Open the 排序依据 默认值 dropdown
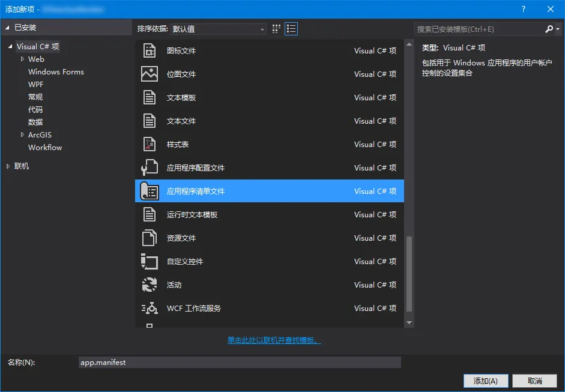 coord(219,29)
